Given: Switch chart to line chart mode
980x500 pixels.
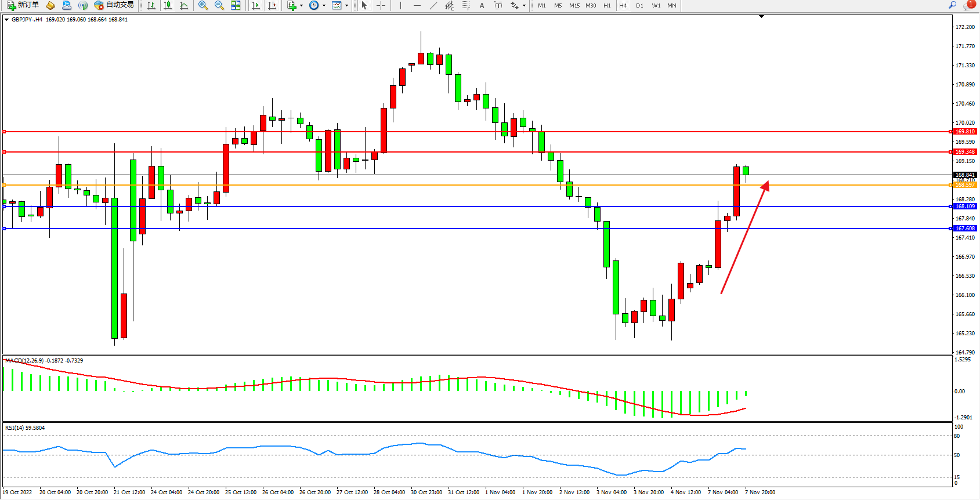Looking at the screenshot, I should [184, 5].
